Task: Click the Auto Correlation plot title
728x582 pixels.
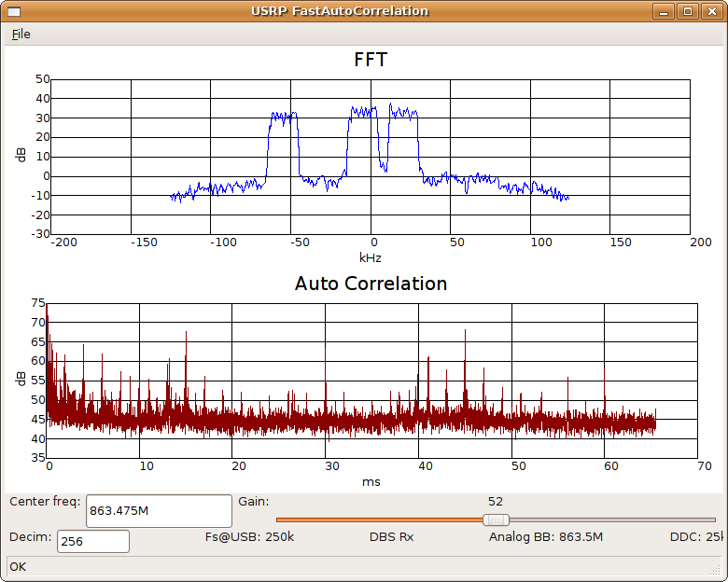Action: (x=371, y=284)
